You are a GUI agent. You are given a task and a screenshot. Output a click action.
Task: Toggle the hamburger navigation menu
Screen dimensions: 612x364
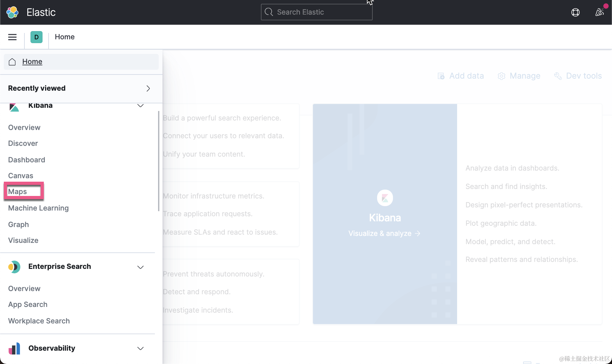(x=12, y=37)
